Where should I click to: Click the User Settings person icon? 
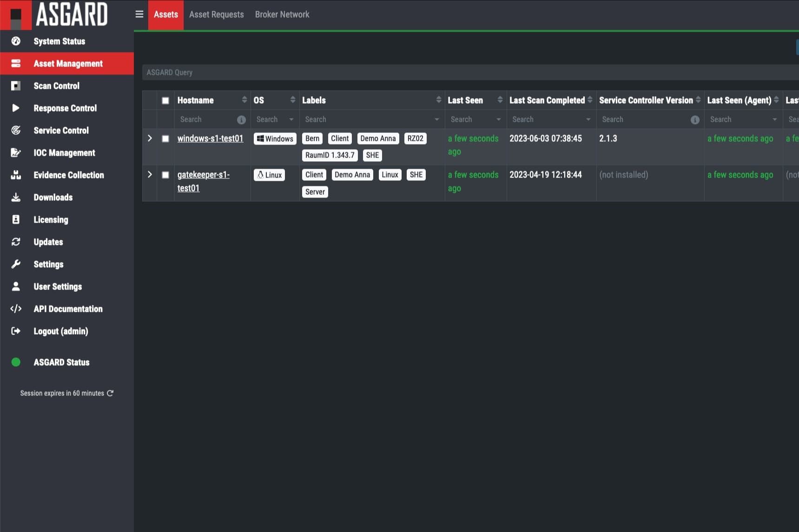(16, 286)
